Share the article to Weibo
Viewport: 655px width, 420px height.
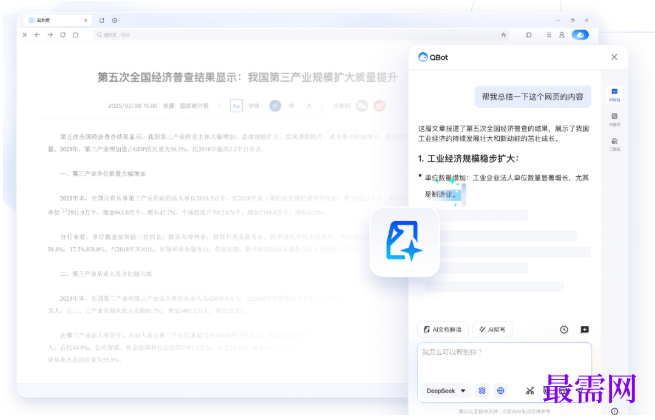(379, 106)
